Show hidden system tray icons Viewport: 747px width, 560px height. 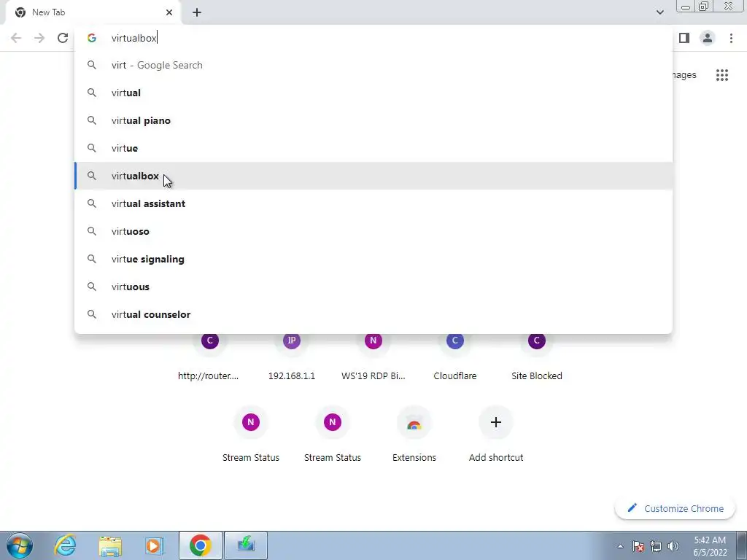pos(620,546)
